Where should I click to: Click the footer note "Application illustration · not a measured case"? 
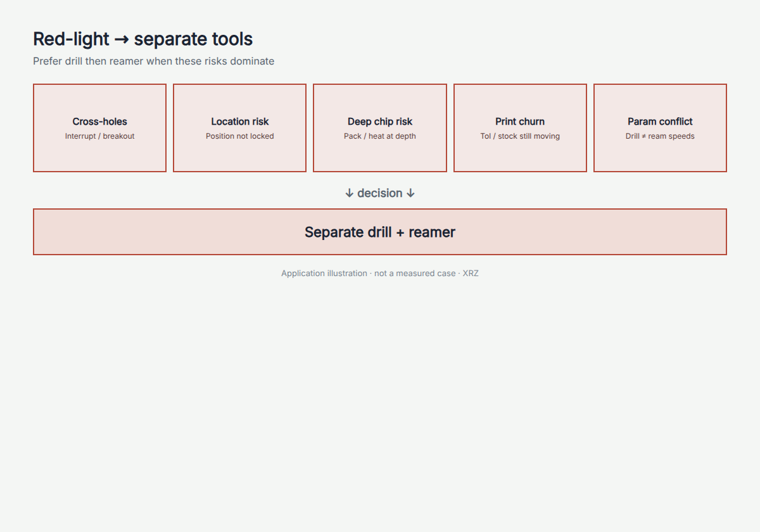[x=368, y=274]
